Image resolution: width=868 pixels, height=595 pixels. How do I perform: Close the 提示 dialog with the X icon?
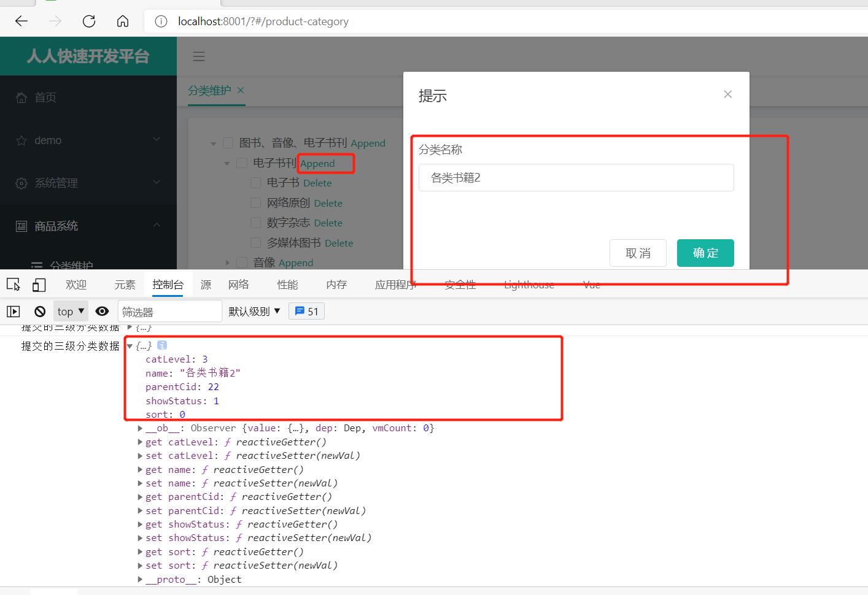(x=727, y=94)
